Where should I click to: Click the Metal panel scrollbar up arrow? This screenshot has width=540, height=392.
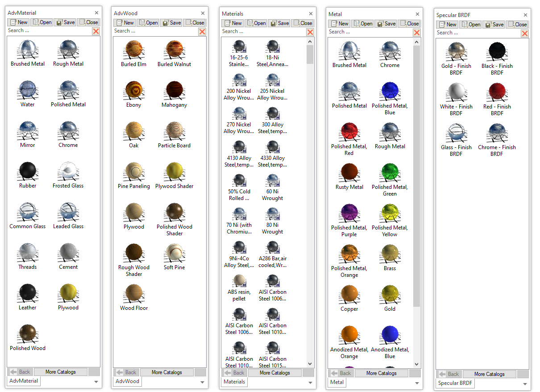point(417,42)
